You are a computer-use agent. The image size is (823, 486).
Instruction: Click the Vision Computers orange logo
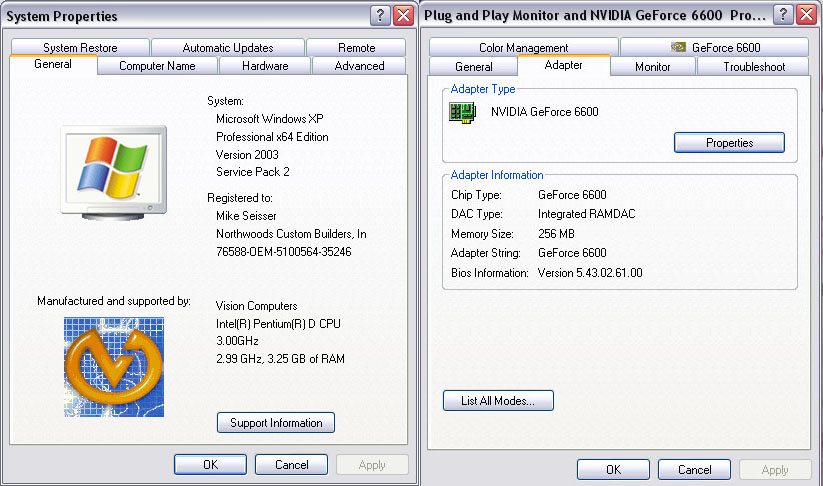pos(114,367)
